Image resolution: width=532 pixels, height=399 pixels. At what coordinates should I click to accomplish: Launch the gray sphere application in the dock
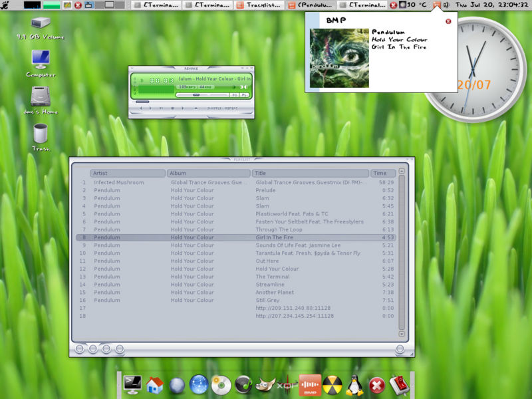tap(177, 386)
